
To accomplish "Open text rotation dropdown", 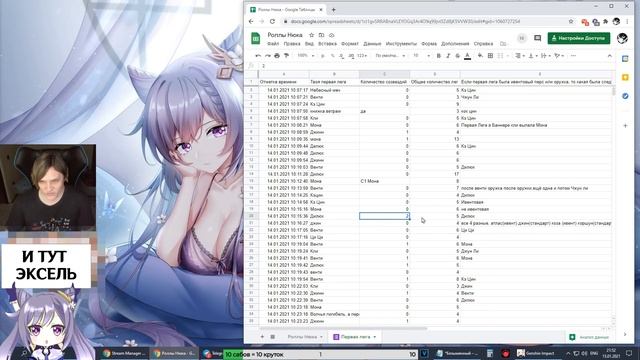I will tap(558, 56).
